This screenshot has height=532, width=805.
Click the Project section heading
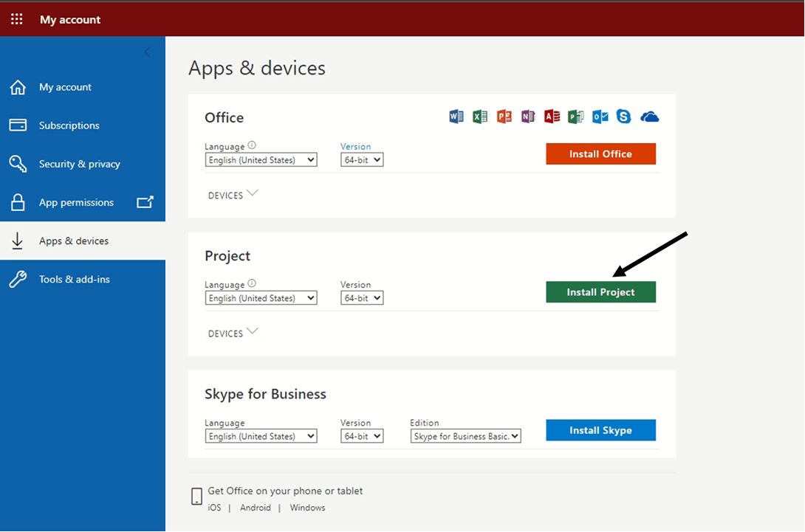(227, 255)
